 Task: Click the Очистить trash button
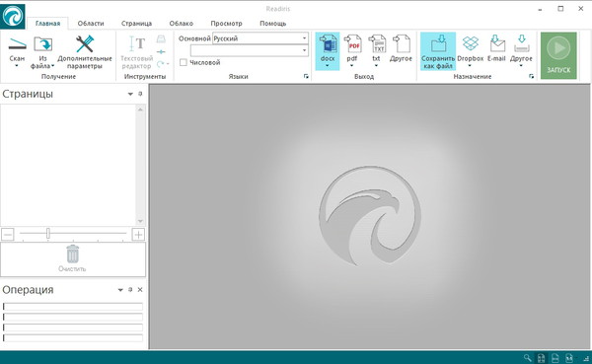[72, 259]
